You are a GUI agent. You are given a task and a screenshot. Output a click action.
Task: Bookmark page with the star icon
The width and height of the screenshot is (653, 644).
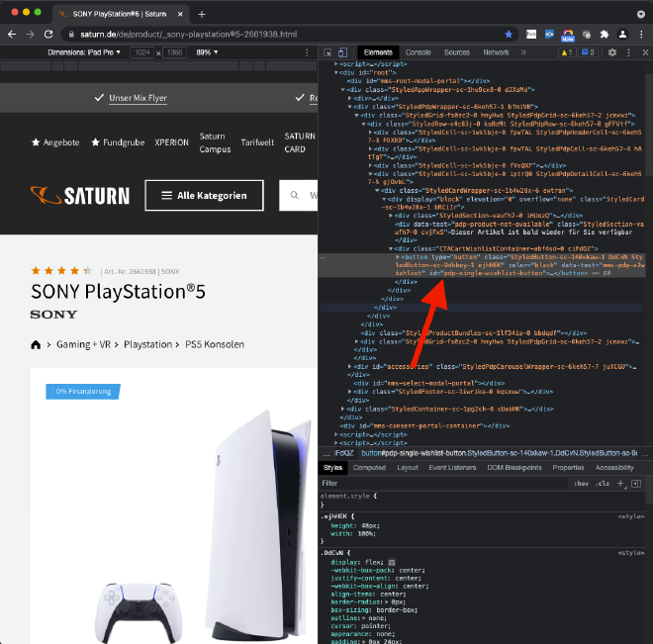coord(509,34)
